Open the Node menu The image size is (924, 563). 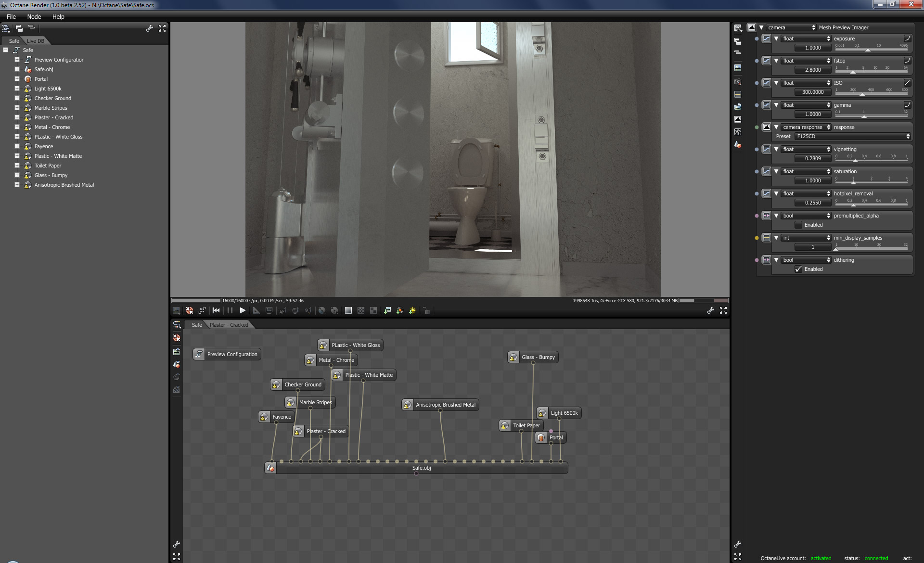[34, 16]
